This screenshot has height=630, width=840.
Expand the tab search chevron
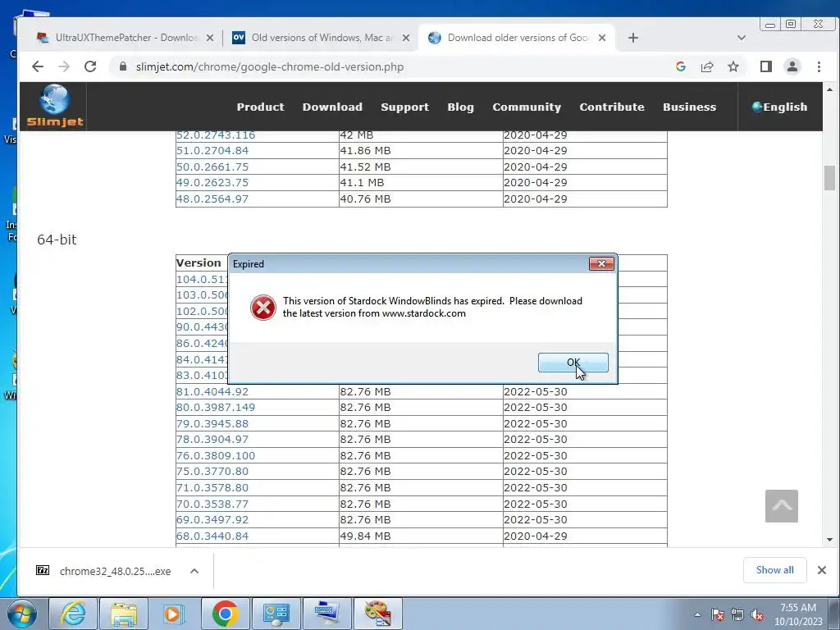(x=742, y=38)
